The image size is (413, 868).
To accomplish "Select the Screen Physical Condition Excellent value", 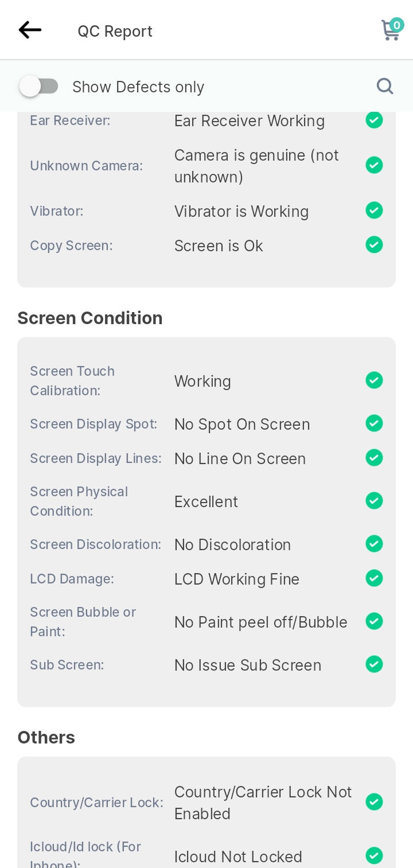I will [x=206, y=501].
